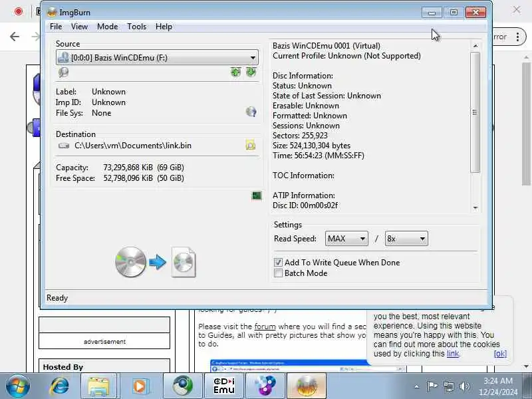Screen dimensions: 532x399
Task: Click the globe icon beside File Sys
Action: (251, 111)
